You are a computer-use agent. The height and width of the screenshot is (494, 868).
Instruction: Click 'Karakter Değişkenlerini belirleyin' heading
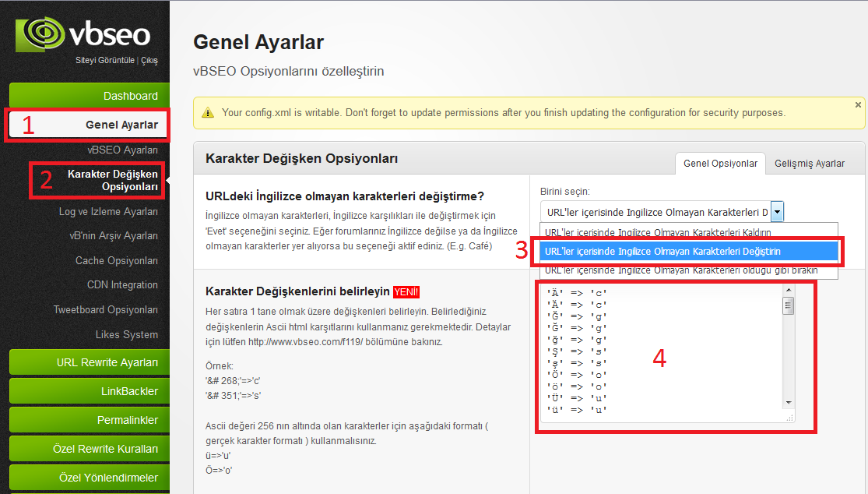298,291
